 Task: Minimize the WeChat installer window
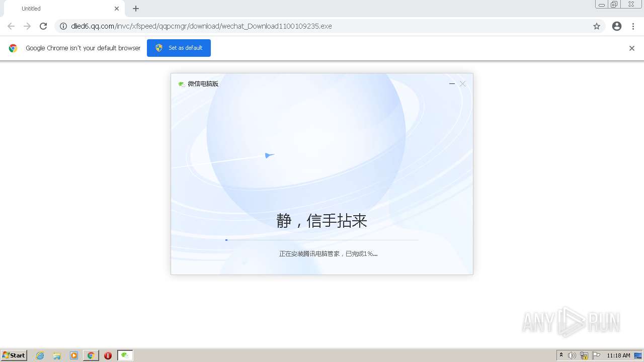click(452, 84)
